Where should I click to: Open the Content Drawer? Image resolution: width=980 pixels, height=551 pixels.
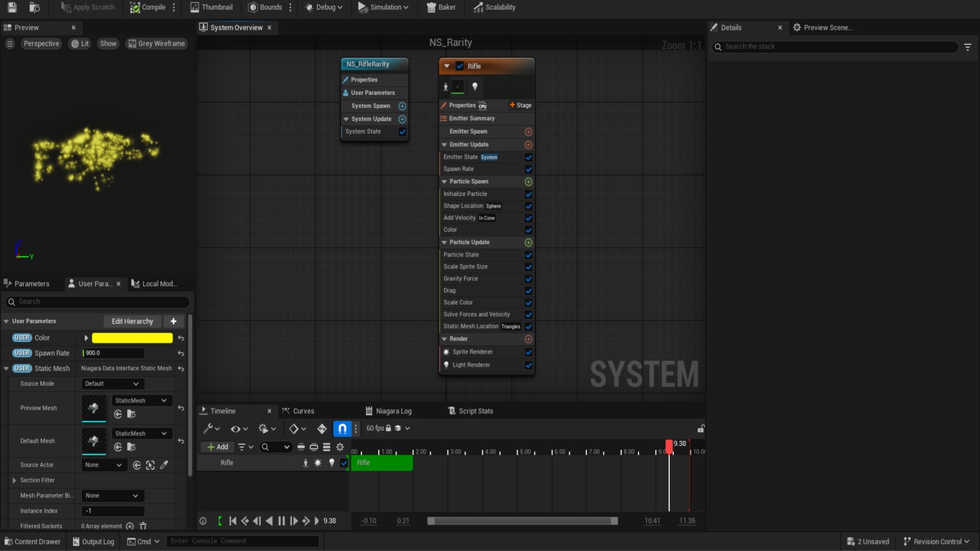[32, 542]
